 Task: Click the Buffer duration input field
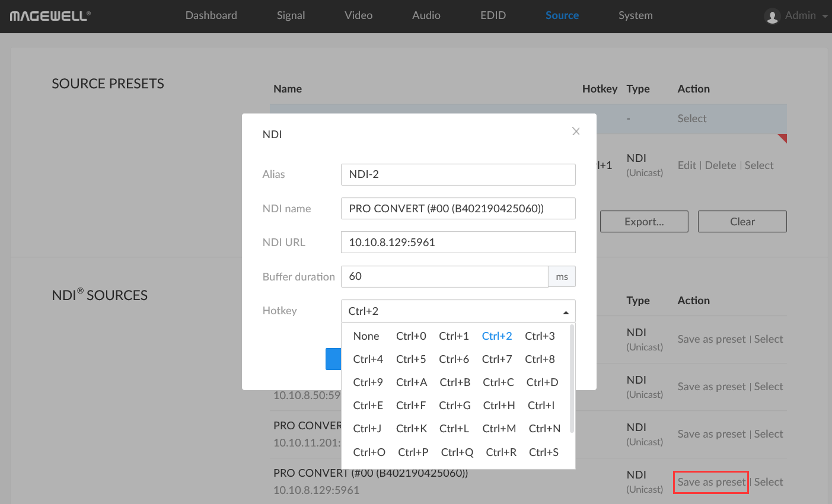point(445,276)
